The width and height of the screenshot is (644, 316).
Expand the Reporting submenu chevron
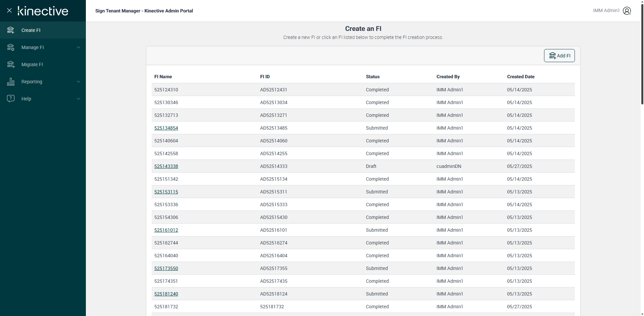point(78,82)
